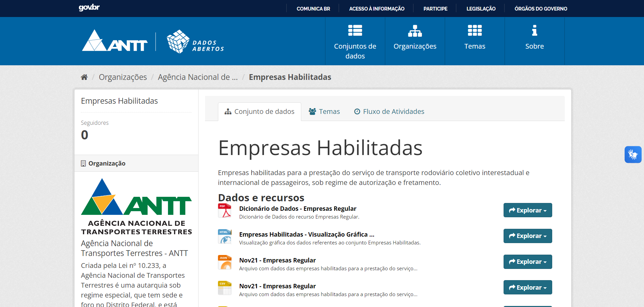Switch to the Temas tab
The image size is (644, 307).
(x=324, y=112)
